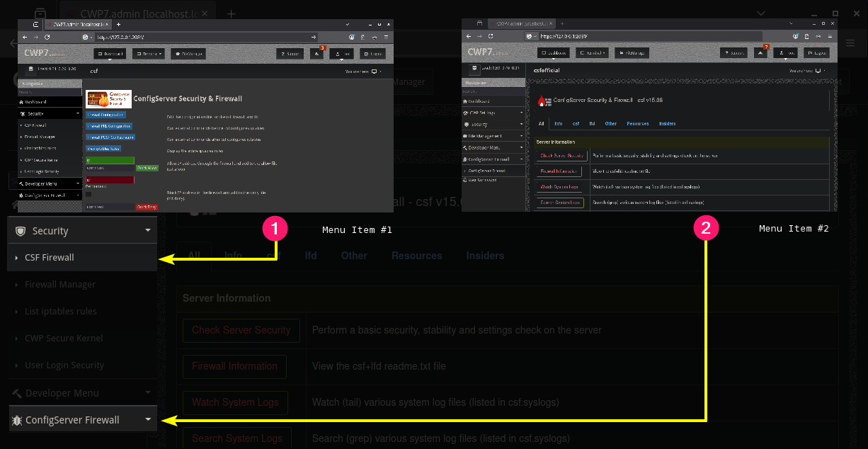868x449 pixels.
Task: Click the ConfigServer firewall logo image in left thumbnail
Action: [108, 99]
